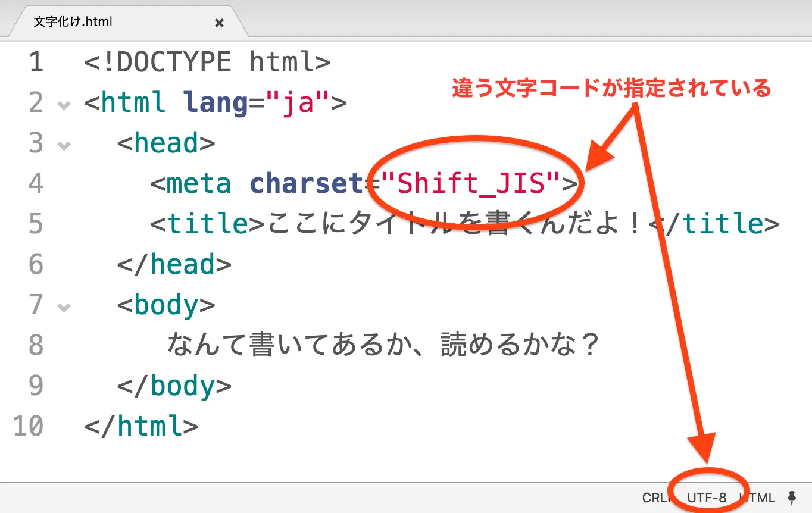Open the HTML syntax mode selector

(757, 497)
